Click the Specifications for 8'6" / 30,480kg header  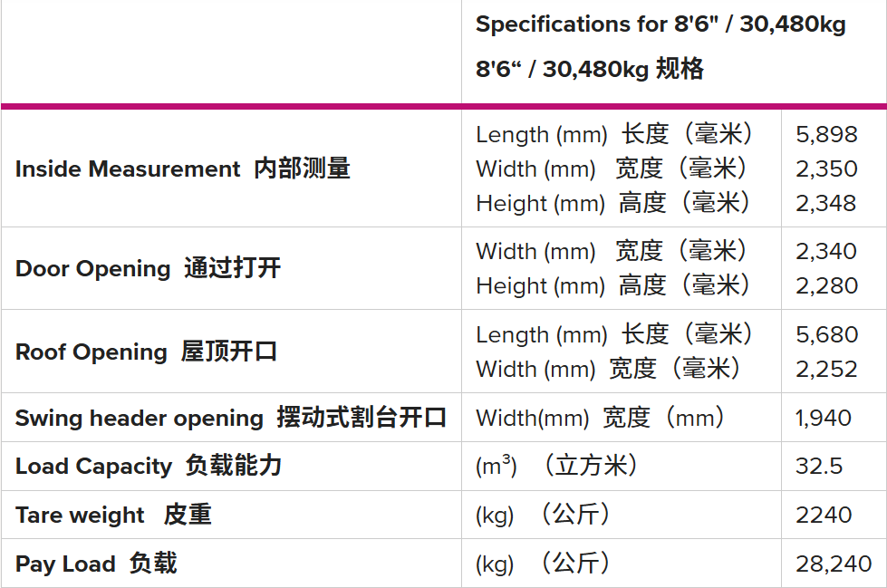[x=660, y=25]
